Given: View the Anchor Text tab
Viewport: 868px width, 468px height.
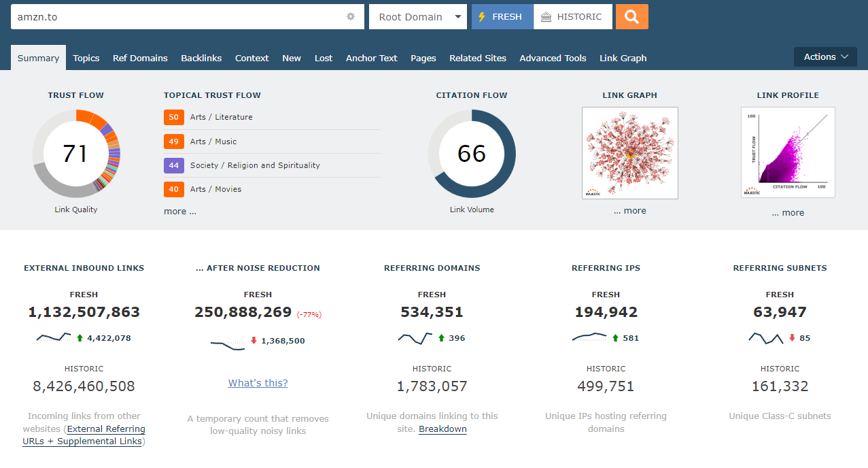Looking at the screenshot, I should [371, 58].
